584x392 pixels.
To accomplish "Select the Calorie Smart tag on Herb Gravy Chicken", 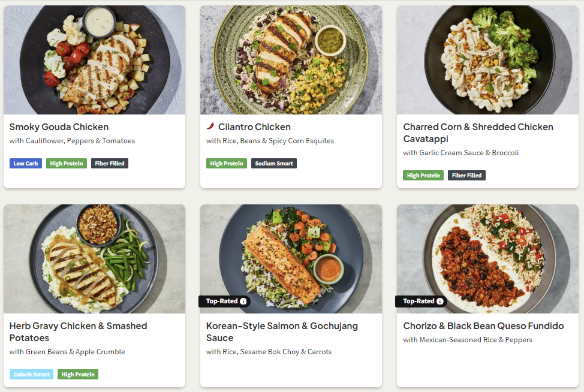I will point(31,375).
